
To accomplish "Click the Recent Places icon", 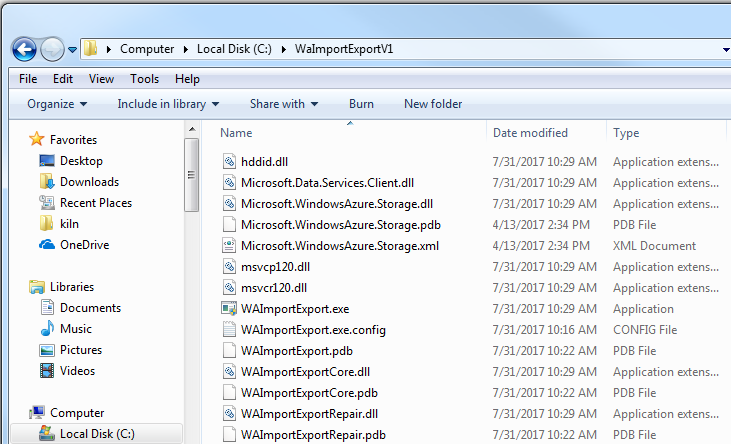I will point(47,203).
